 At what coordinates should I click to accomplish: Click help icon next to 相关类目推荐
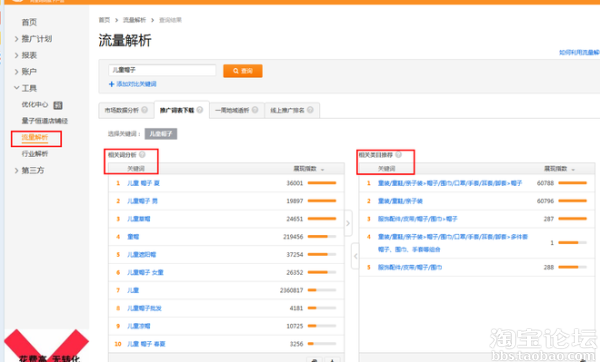398,155
